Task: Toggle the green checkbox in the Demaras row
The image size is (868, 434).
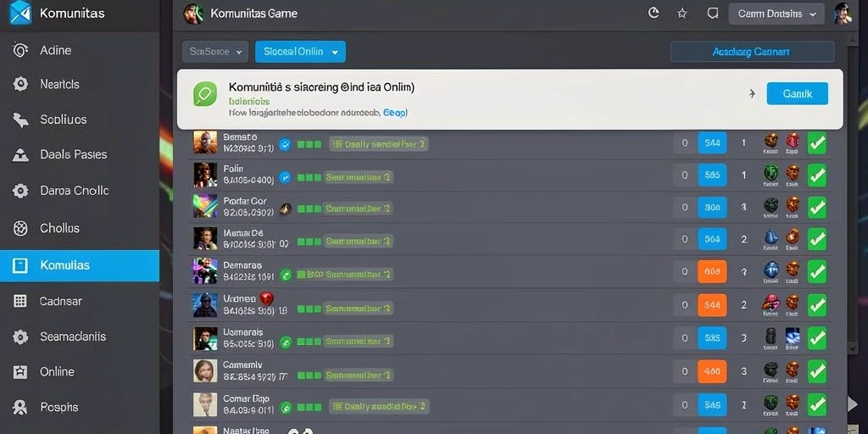Action: click(816, 272)
